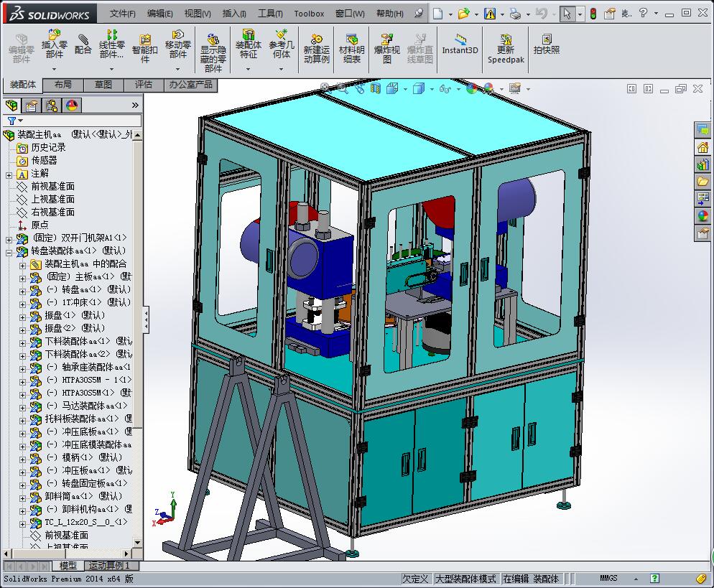Click the Edit Component tool (编辑零部件)

click(22, 49)
